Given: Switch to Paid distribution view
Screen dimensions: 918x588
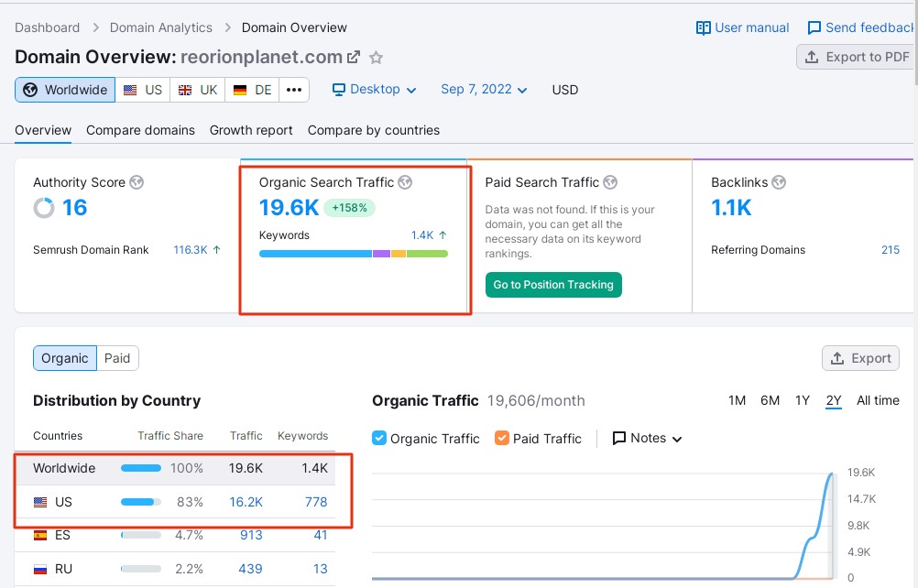Looking at the screenshot, I should [x=117, y=358].
